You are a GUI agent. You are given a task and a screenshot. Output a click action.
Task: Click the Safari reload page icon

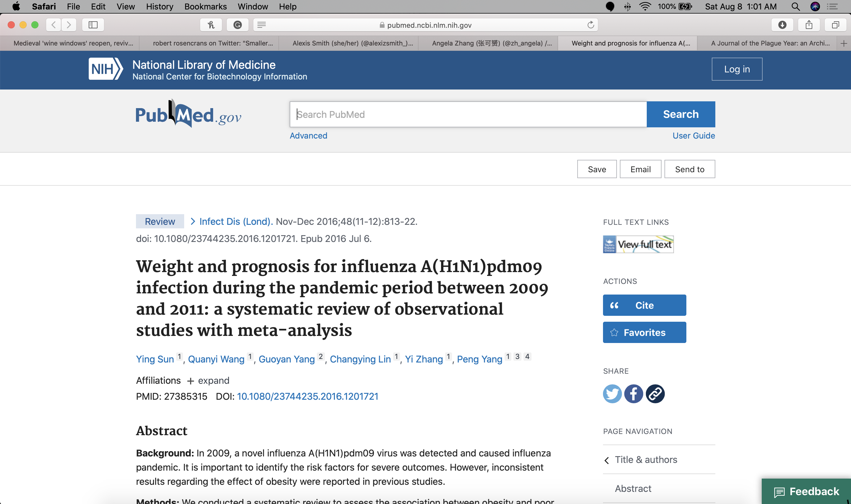pyautogui.click(x=591, y=25)
